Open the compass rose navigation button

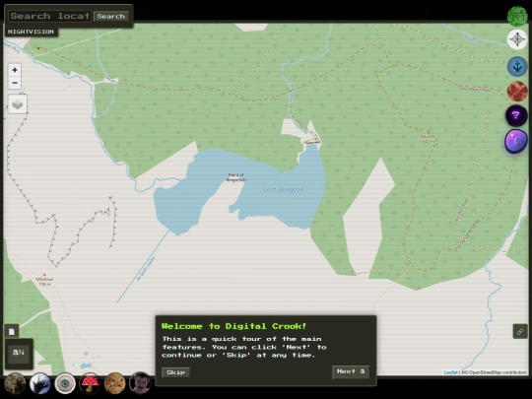pyautogui.click(x=517, y=39)
